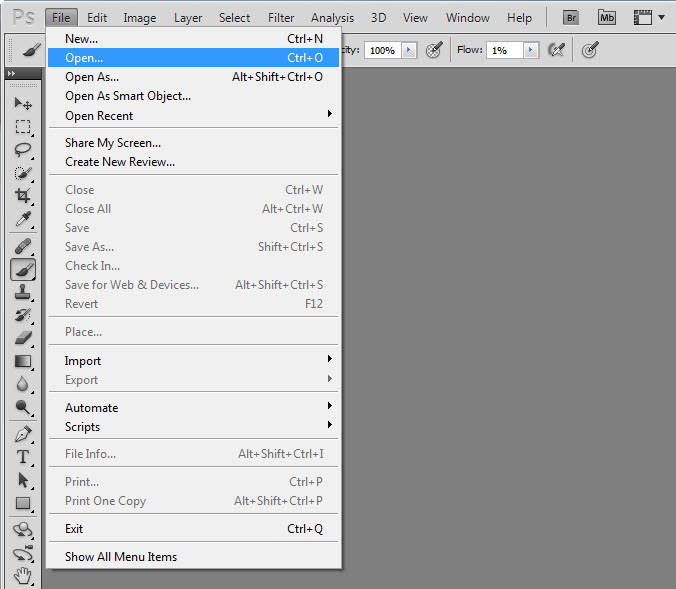
Task: Choose New... from the File menu
Action: pyautogui.click(x=193, y=39)
